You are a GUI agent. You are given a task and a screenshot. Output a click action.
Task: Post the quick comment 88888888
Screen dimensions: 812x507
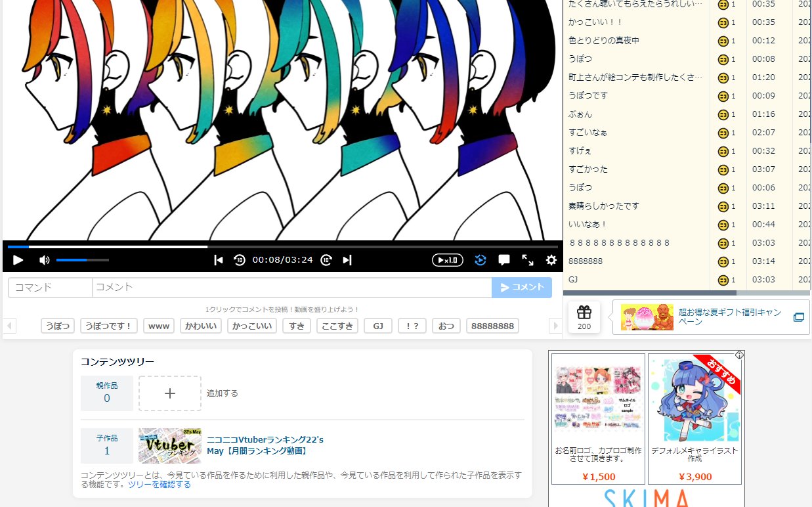[x=492, y=326]
